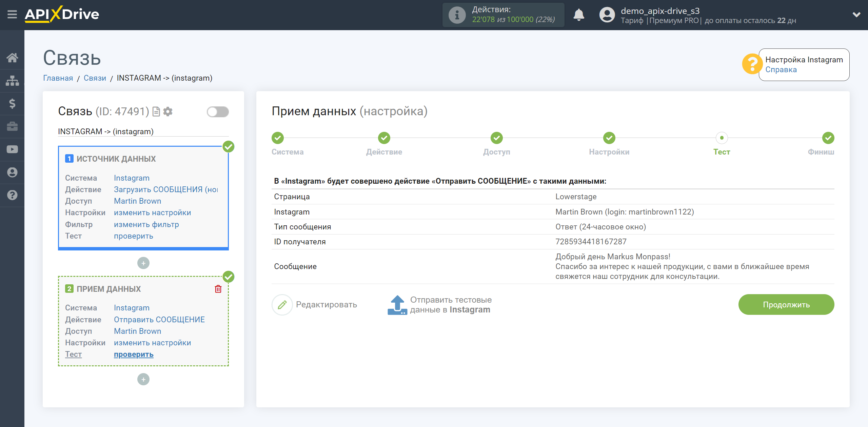Click изменить фильтр link

pos(146,224)
